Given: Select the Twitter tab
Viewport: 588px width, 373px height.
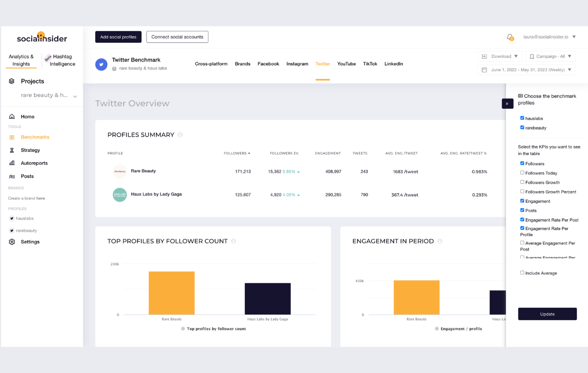Looking at the screenshot, I should (322, 64).
